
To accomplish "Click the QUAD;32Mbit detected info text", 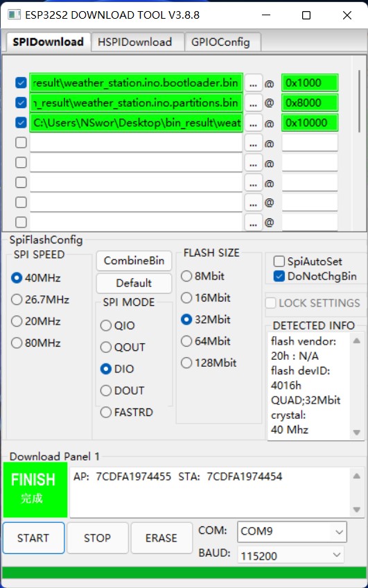I will pos(306,400).
